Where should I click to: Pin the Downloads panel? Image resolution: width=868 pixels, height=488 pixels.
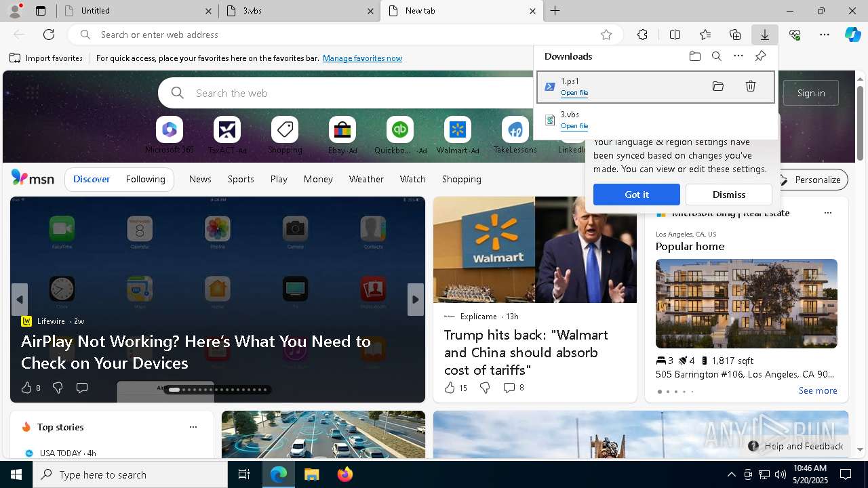pyautogui.click(x=760, y=56)
